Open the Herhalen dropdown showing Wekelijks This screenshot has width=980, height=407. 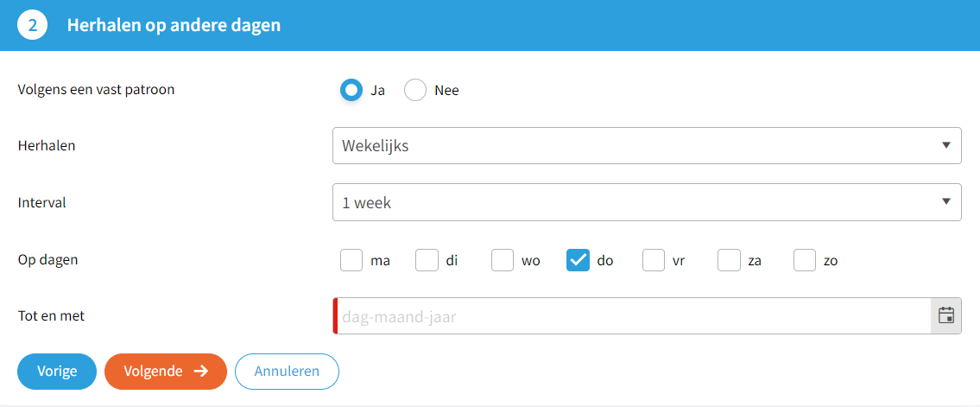pyautogui.click(x=639, y=146)
